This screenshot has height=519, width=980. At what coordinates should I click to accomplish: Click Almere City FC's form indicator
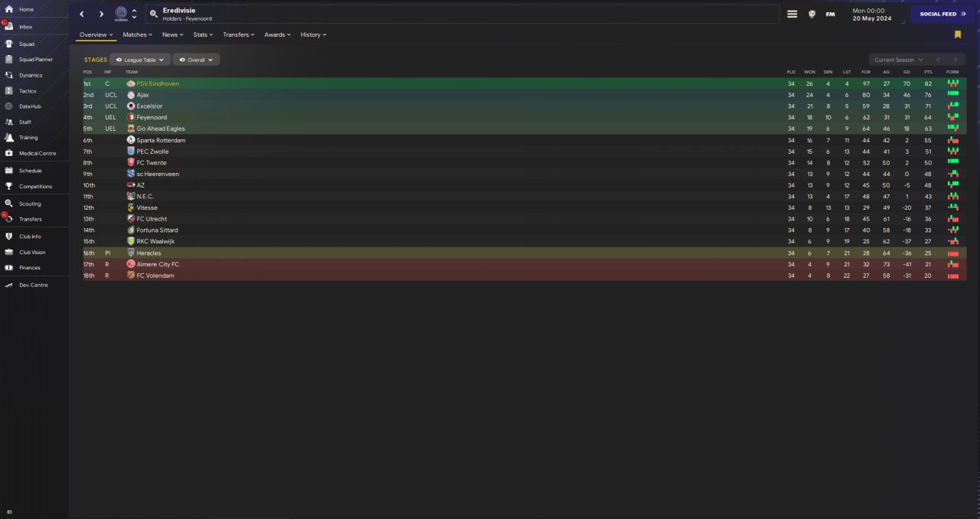[953, 264]
